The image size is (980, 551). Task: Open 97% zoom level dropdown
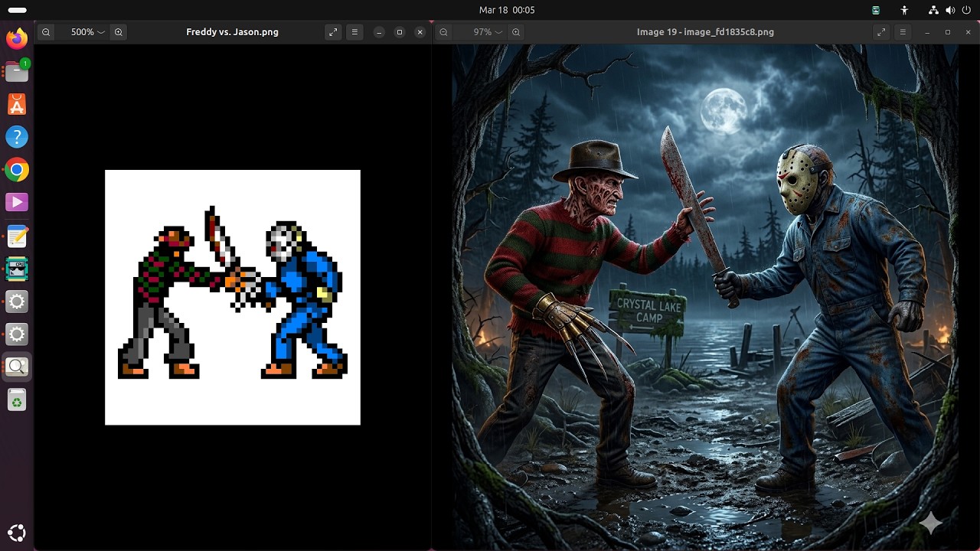coord(488,32)
